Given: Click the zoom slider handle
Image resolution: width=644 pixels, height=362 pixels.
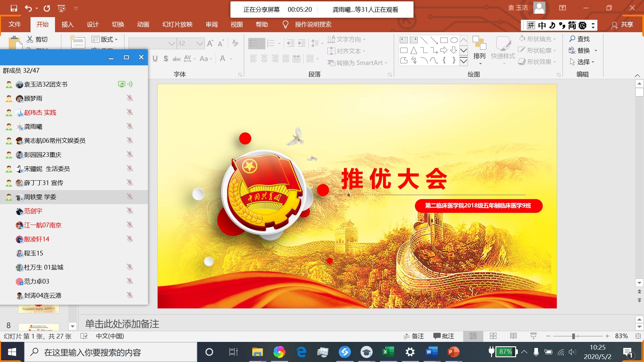Looking at the screenshot, I should click(x=574, y=336).
